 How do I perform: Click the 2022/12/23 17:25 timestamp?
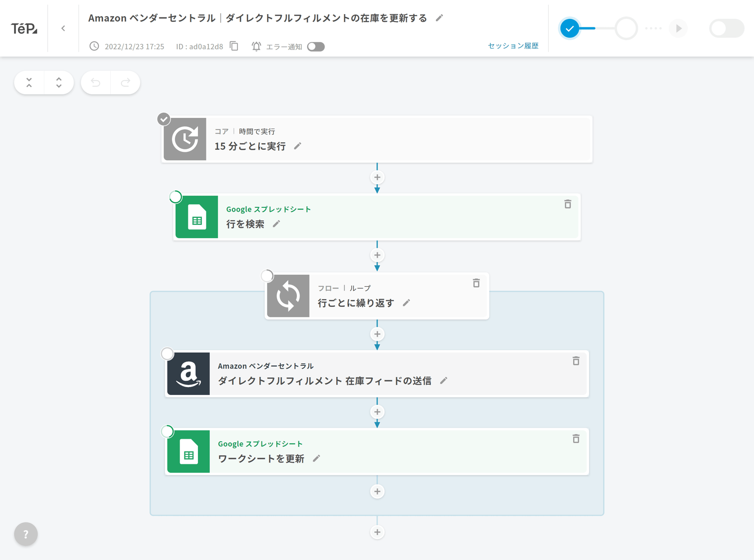tap(134, 47)
